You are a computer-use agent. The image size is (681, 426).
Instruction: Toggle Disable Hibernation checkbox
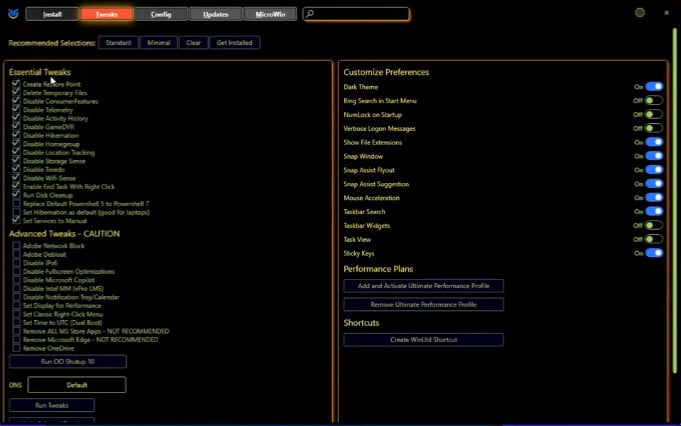[16, 135]
